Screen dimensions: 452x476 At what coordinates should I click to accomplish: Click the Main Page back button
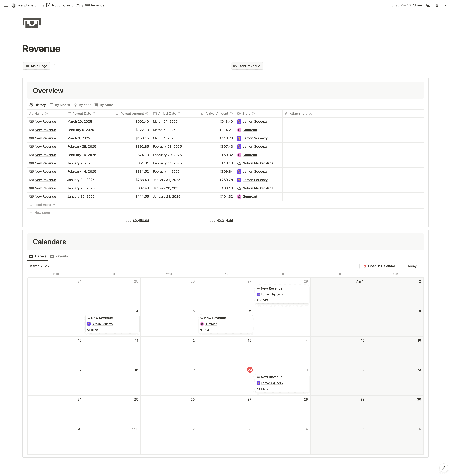coord(36,66)
